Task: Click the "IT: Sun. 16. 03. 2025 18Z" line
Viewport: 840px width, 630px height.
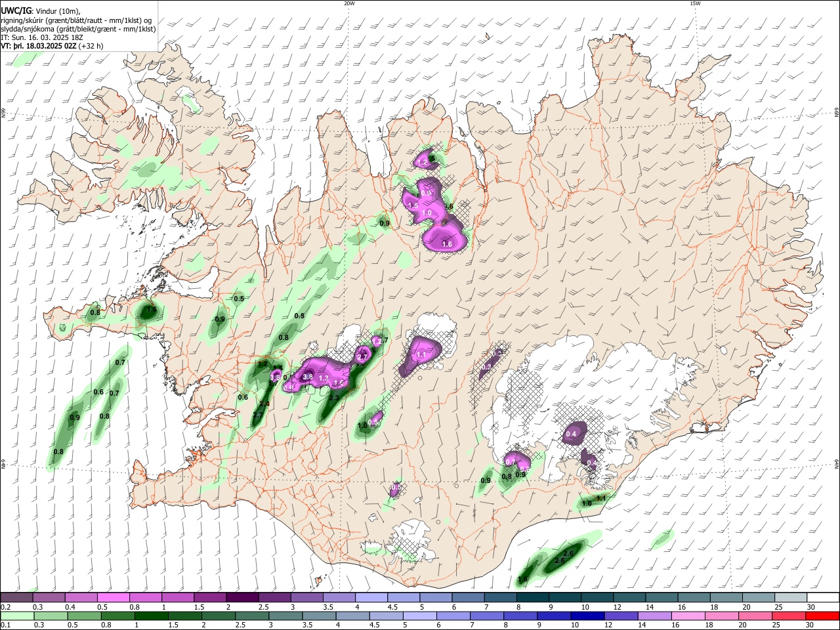Action: click(43, 37)
